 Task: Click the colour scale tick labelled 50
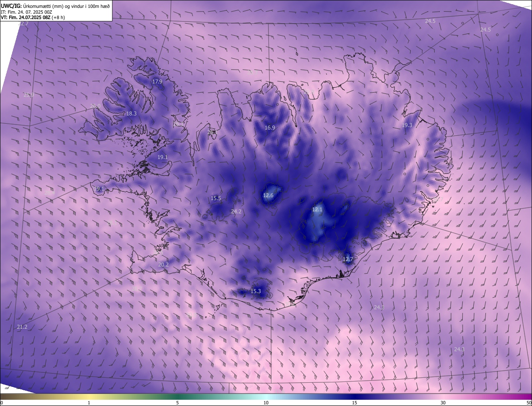click(529, 403)
